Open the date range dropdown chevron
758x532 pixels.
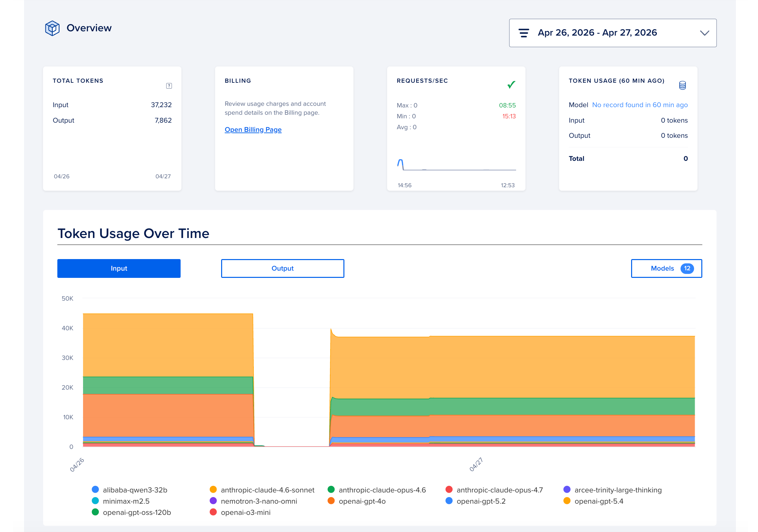(705, 33)
